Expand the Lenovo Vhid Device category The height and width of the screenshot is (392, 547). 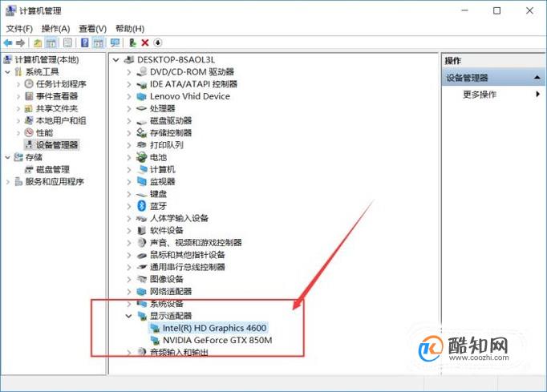[x=128, y=96]
